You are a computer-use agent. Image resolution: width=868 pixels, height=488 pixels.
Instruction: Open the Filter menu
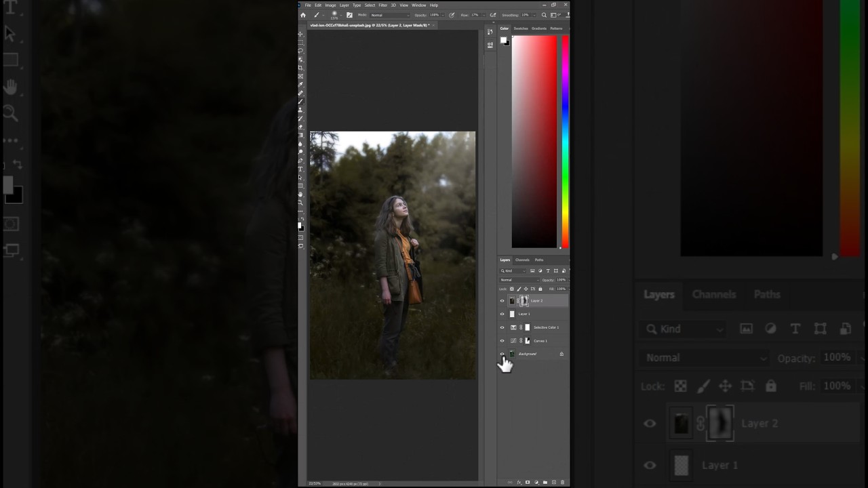(x=382, y=5)
